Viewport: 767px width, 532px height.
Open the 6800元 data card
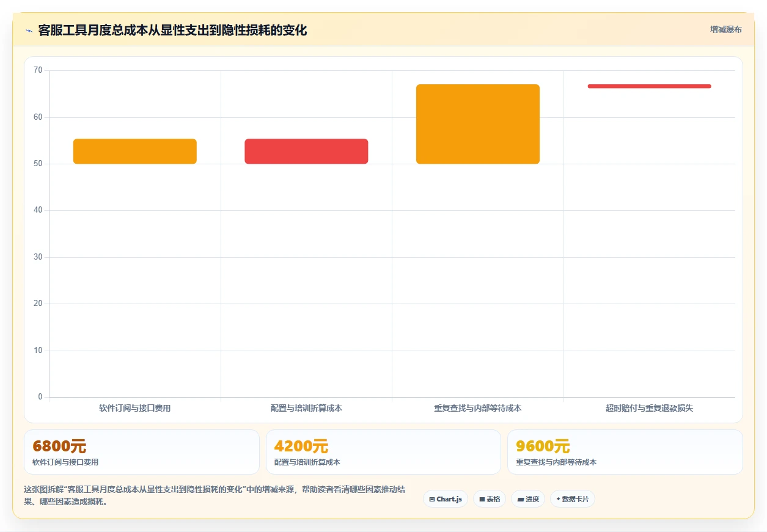(142, 452)
